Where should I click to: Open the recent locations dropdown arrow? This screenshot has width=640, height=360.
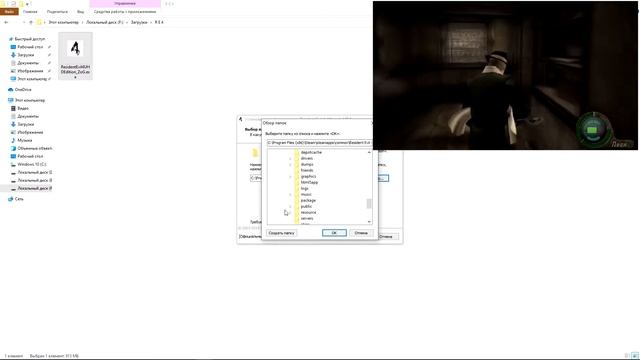pos(24,22)
